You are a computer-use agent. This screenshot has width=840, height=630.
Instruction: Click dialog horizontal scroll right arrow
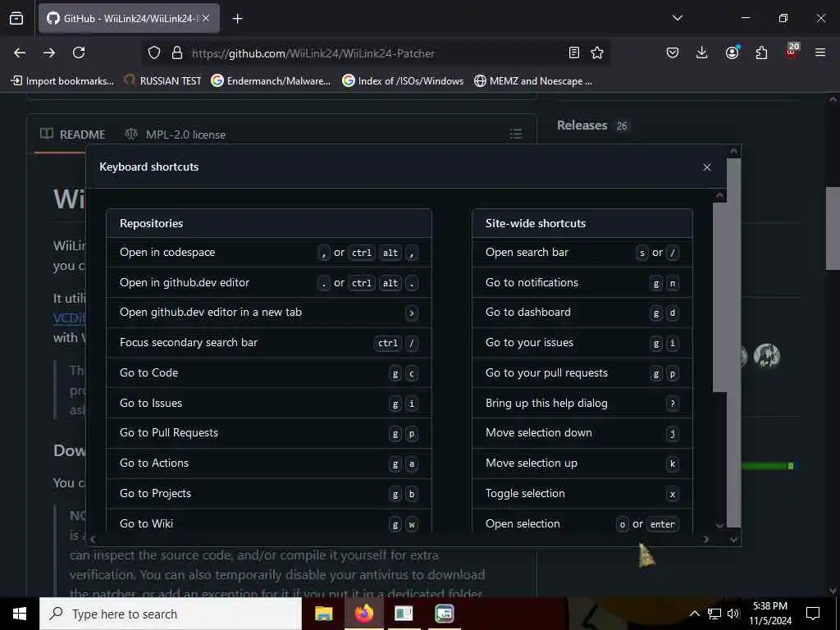(x=706, y=540)
